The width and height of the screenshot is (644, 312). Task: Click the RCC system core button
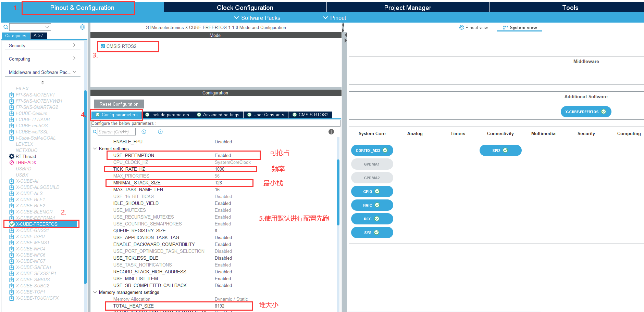(x=372, y=219)
